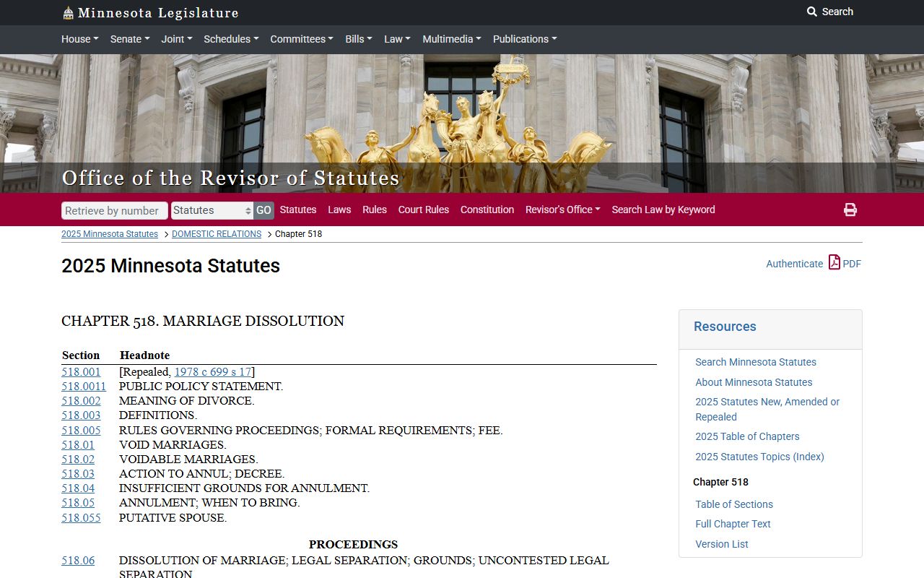Image resolution: width=924 pixels, height=578 pixels.
Task: Open 2025 Statutes Topics (Index) link
Action: (759, 457)
